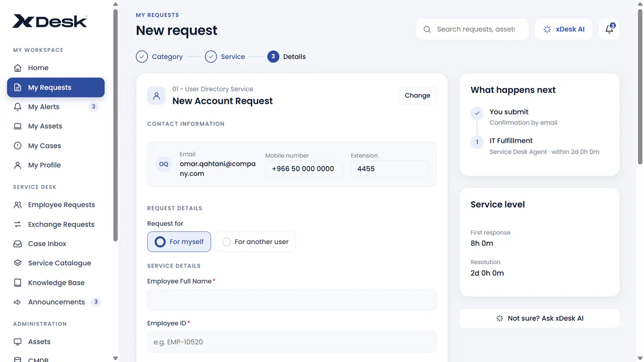The height and width of the screenshot is (362, 644).
Task: Click the My Assets laptop icon
Action: [x=18, y=126]
